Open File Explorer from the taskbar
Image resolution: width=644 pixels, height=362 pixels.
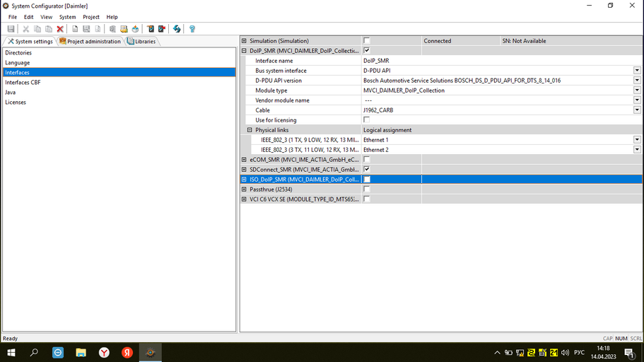click(x=81, y=353)
